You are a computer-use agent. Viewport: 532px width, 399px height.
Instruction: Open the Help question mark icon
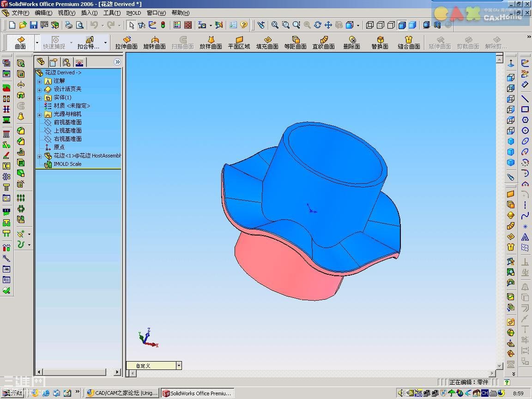click(x=244, y=25)
